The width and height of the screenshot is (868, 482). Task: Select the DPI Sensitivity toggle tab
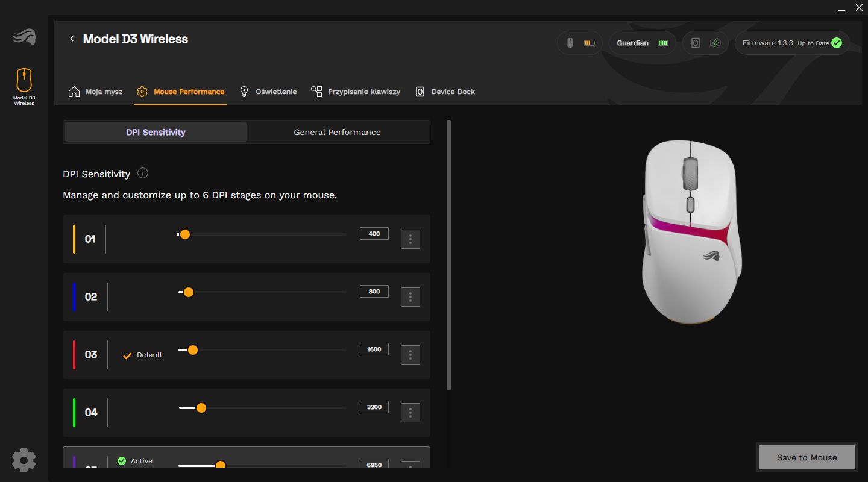pos(156,132)
